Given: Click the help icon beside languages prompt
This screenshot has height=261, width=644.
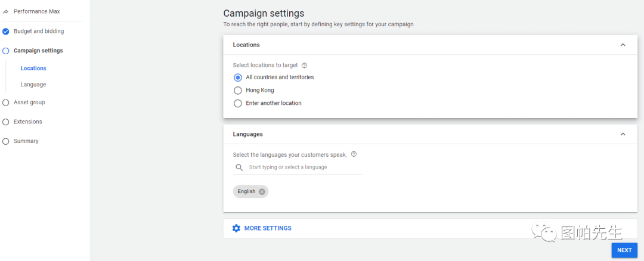Looking at the screenshot, I should [354, 154].
